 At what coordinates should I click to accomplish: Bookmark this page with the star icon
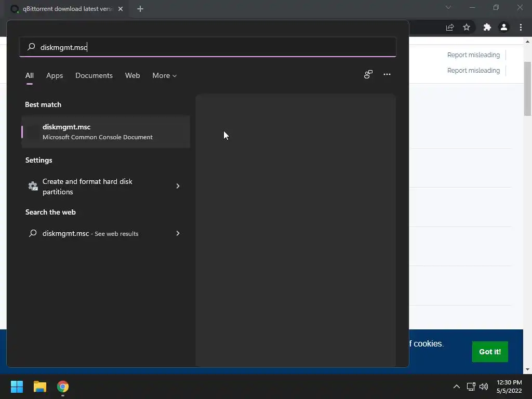[467, 27]
